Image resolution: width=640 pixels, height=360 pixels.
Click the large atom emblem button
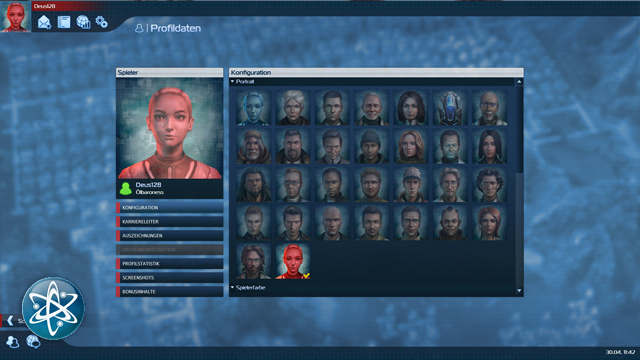point(53,308)
